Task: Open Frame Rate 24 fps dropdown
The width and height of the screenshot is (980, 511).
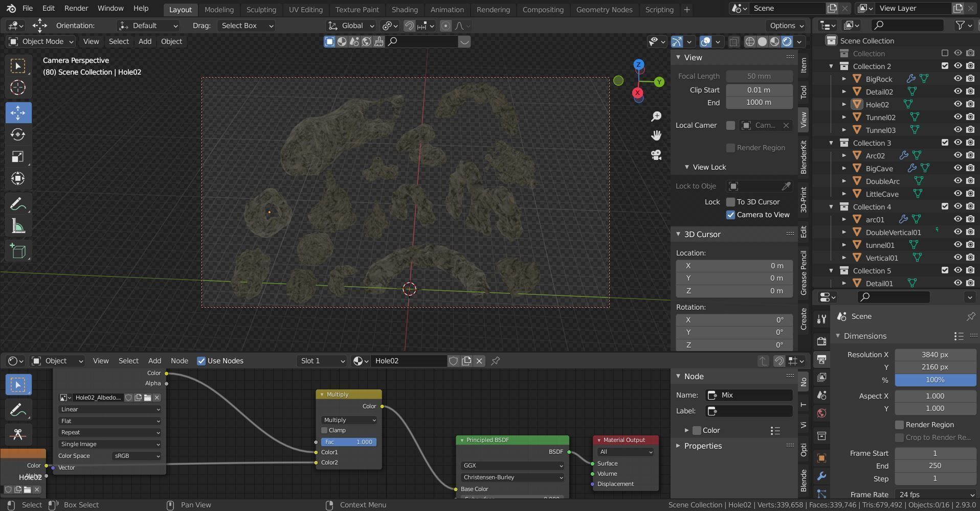Action: click(x=936, y=495)
